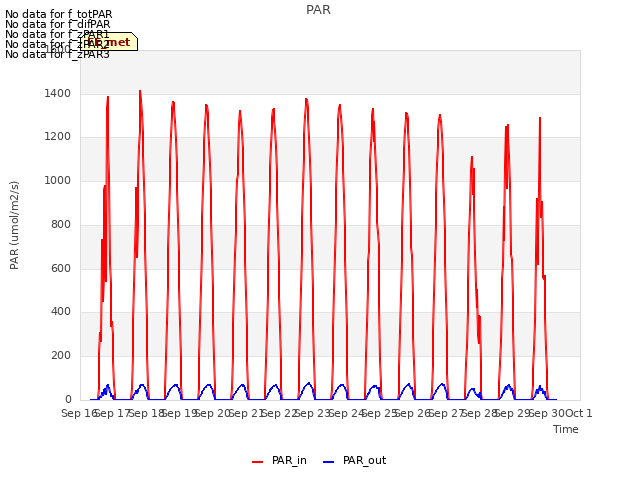The height and width of the screenshot is (480, 640).
Task: Click the 200 y-axis tick label
Action: pos(61,356)
